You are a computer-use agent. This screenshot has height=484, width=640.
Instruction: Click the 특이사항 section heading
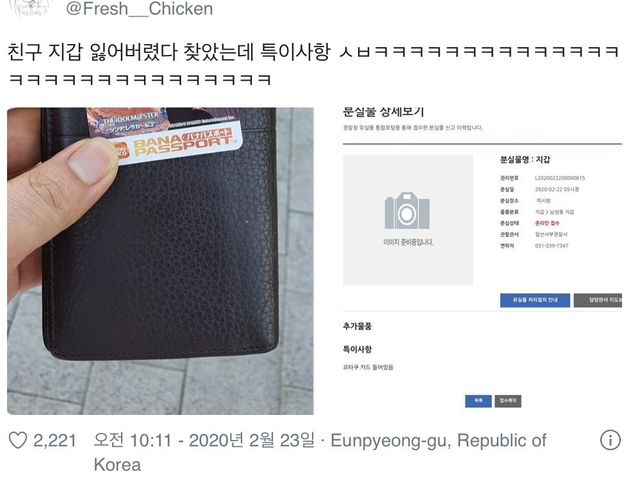(x=357, y=349)
